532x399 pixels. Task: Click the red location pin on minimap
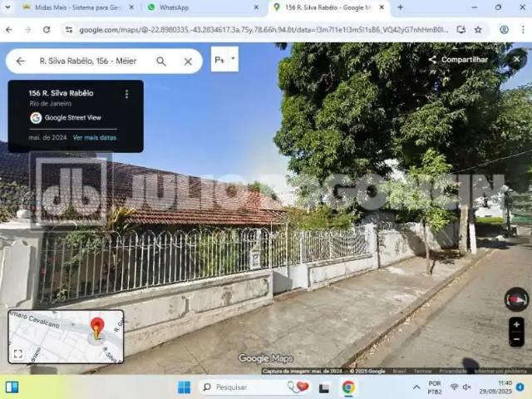(x=97, y=328)
